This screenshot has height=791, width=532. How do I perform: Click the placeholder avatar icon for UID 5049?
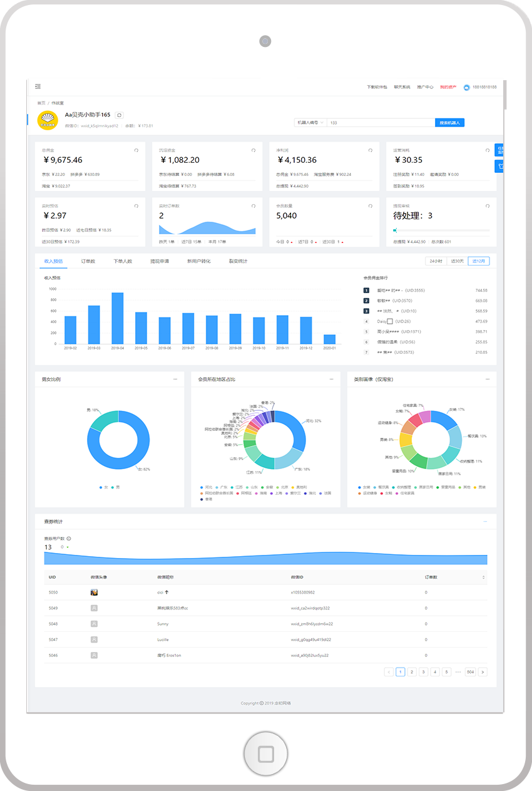(x=94, y=607)
